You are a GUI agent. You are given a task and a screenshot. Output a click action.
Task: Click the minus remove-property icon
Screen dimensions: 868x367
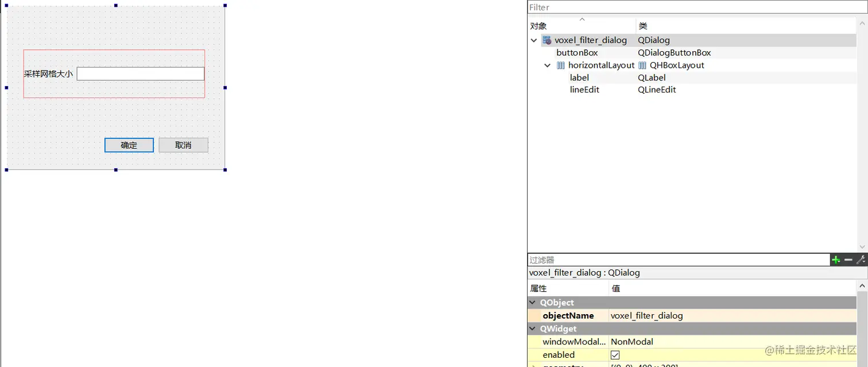coord(848,260)
